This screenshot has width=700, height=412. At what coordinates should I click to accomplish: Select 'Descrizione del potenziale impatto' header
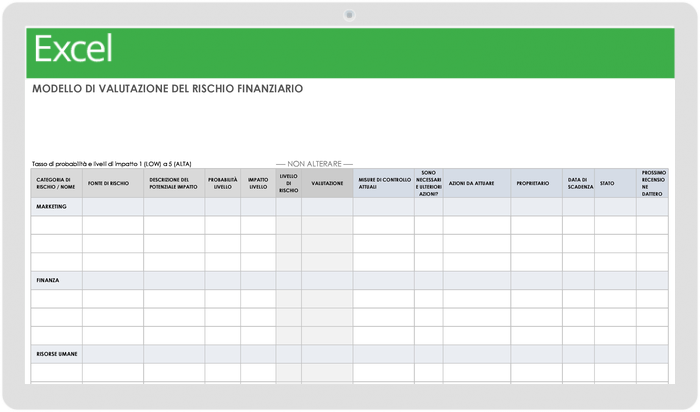pos(174,183)
